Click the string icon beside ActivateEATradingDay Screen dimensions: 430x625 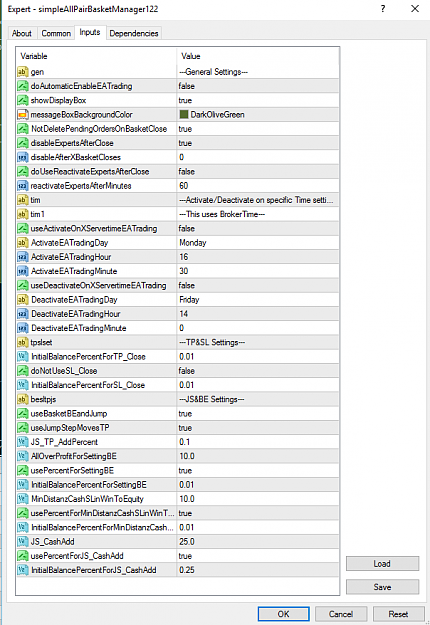pos(23,243)
